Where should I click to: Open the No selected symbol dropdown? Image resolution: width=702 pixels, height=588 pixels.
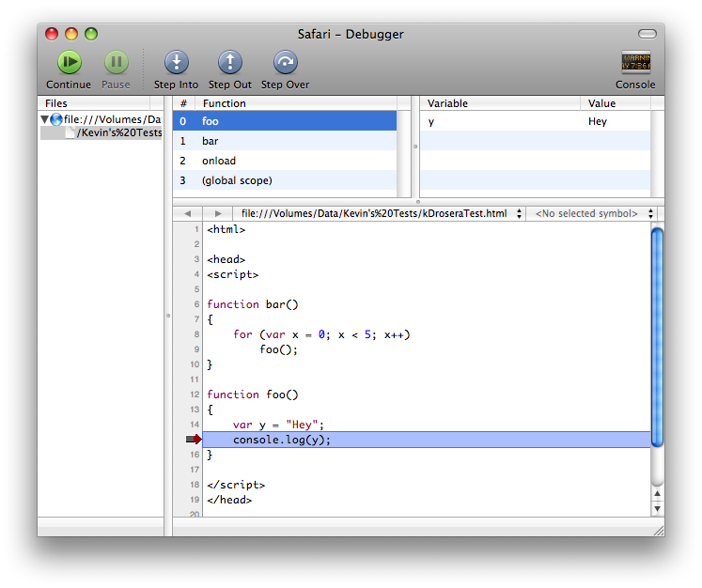(591, 213)
